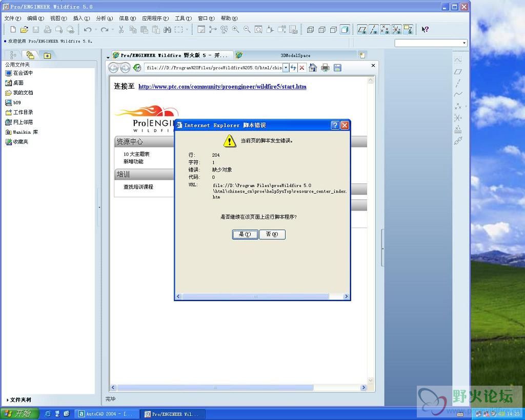Open the 分析 menu
Viewport: 525px width, 420px height.
point(105,18)
